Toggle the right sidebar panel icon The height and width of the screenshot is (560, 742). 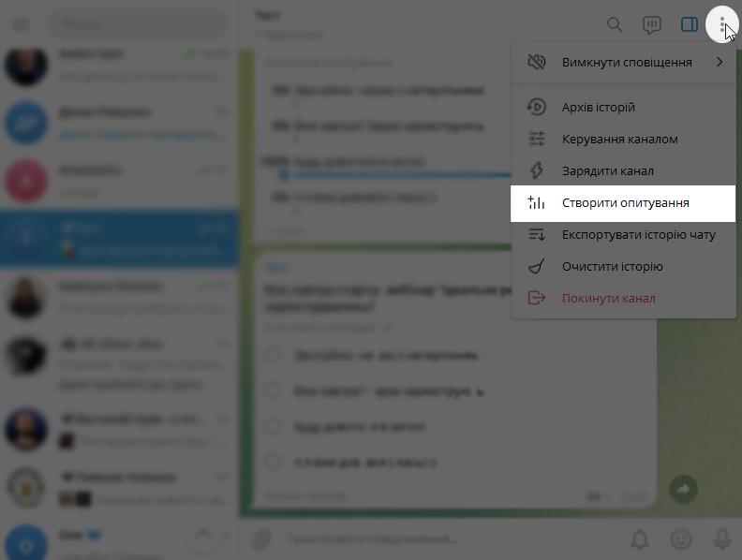(x=689, y=24)
